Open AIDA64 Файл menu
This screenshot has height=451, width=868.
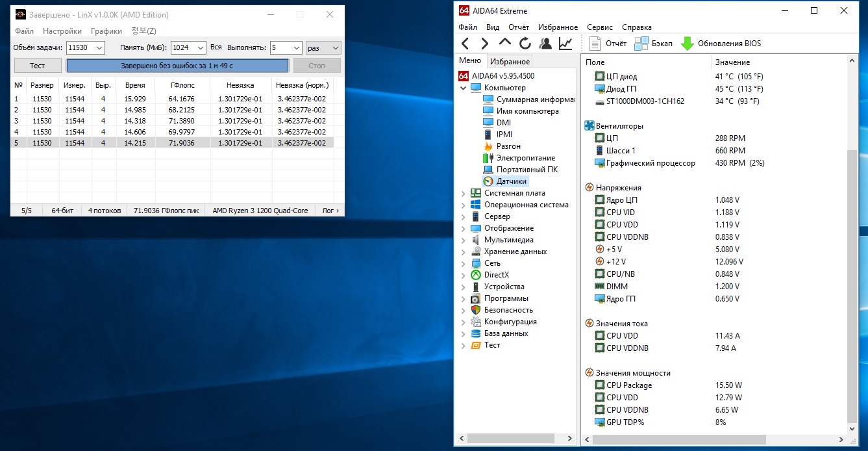[467, 27]
